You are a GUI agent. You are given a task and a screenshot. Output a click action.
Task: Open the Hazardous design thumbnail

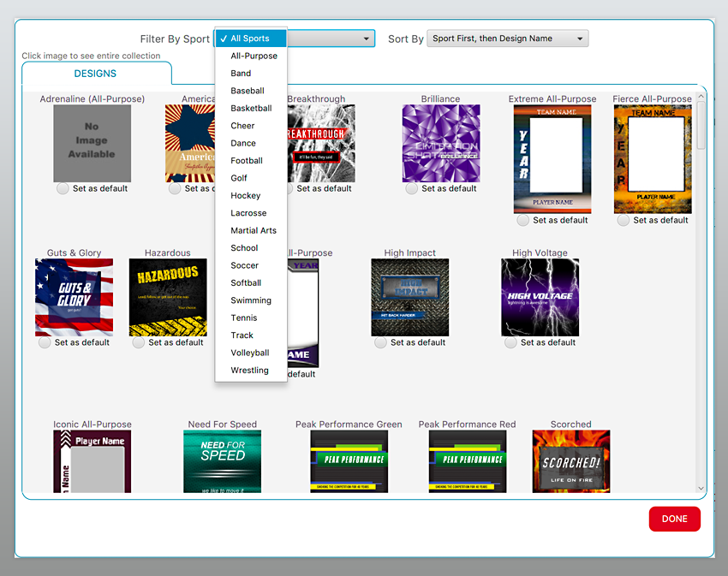click(168, 298)
